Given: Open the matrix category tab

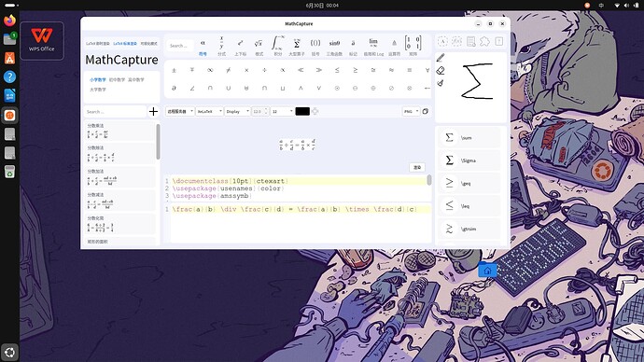Looking at the screenshot, I should (x=413, y=46).
